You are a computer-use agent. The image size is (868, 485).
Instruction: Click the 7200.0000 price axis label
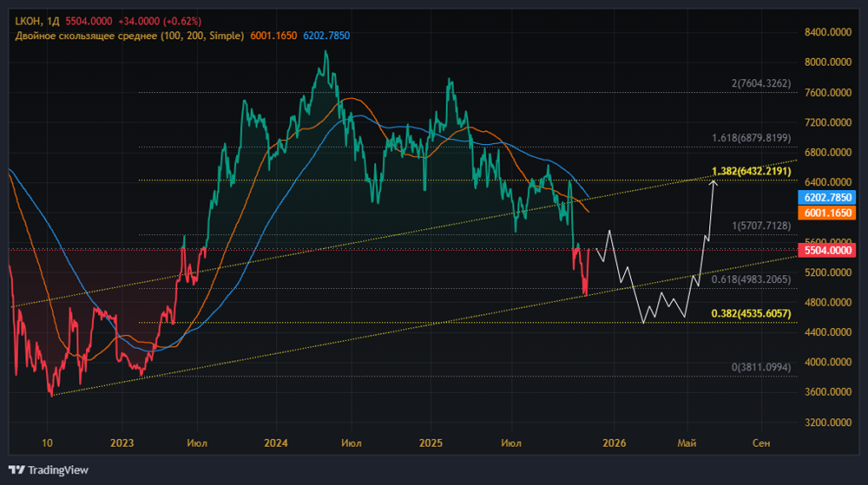(x=827, y=122)
